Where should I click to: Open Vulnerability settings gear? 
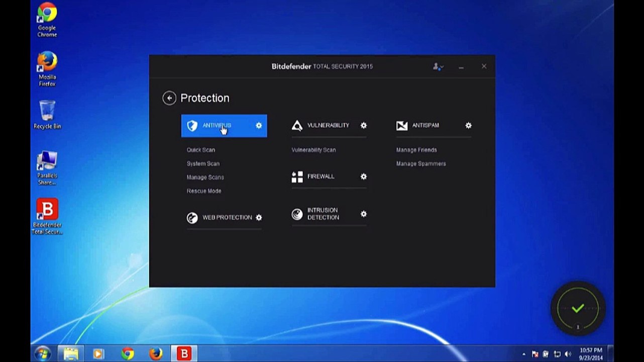[x=364, y=125]
